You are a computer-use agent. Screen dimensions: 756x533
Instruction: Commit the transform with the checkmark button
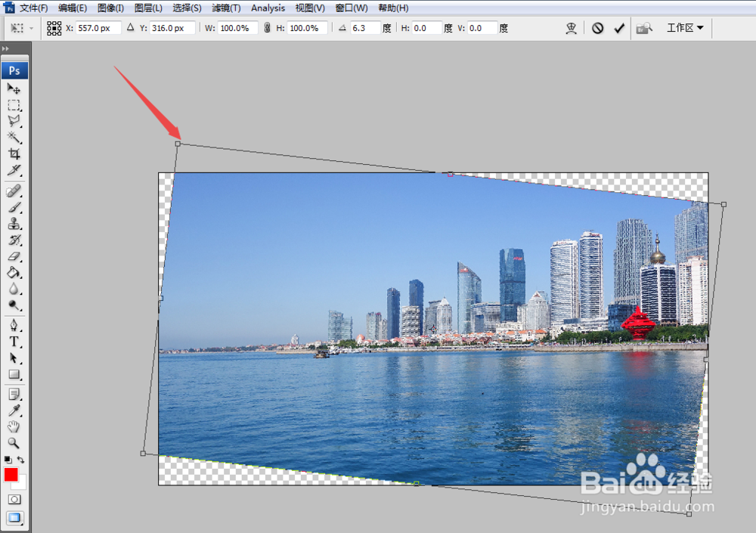pyautogui.click(x=620, y=28)
